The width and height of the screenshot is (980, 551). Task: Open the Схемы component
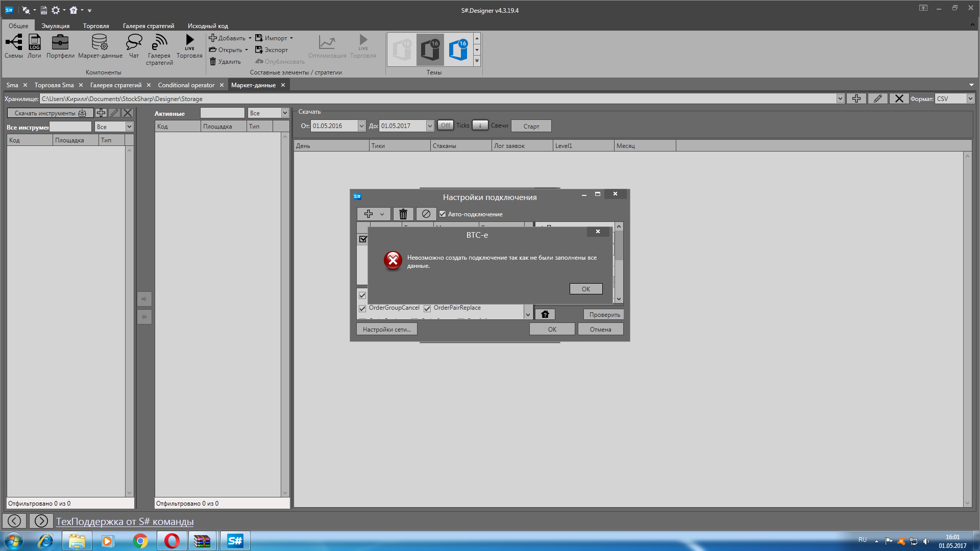tap(14, 46)
